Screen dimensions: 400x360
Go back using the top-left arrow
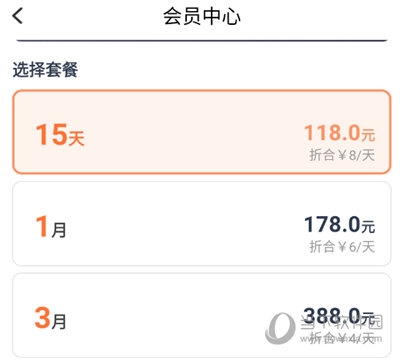[18, 16]
